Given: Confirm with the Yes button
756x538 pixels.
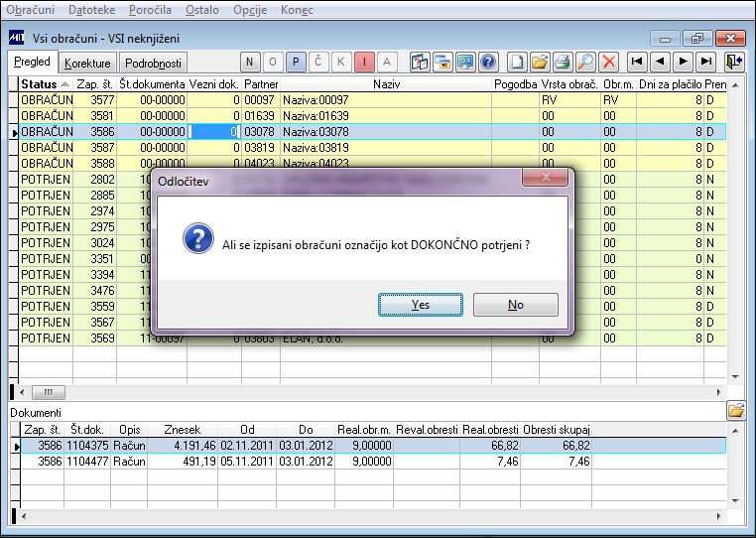Looking at the screenshot, I should pos(421,305).
